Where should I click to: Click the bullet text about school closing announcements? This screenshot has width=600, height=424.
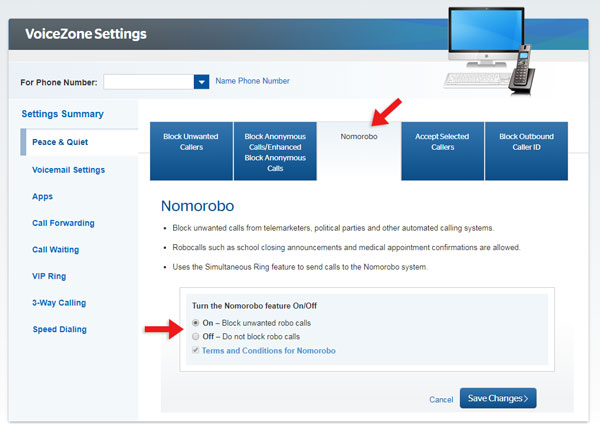click(x=346, y=248)
